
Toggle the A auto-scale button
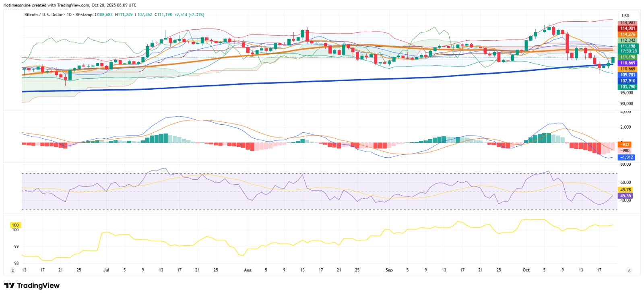pos(629,270)
